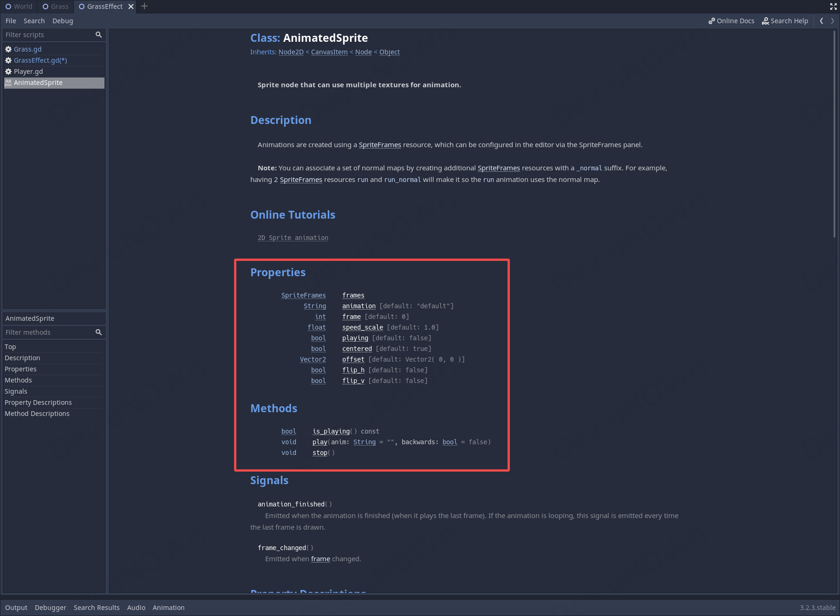Screen dimensions: 840x616
Task: Open the Debugger bottom panel
Action: [51, 608]
